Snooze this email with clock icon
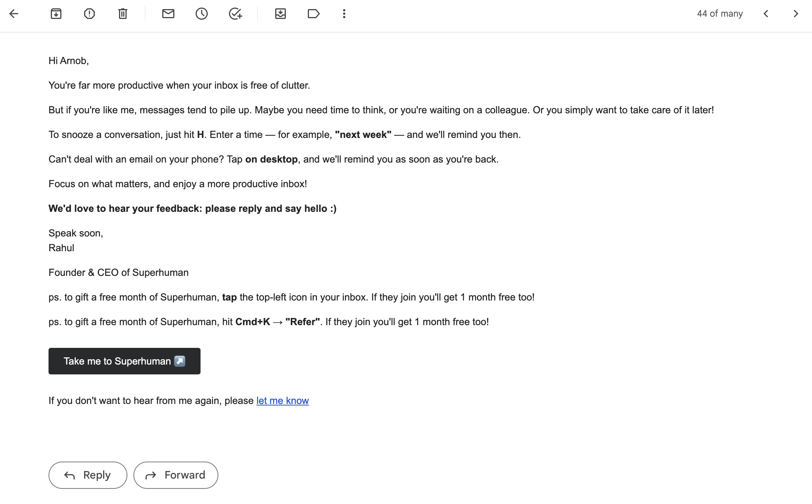The width and height of the screenshot is (812, 504). (x=202, y=14)
